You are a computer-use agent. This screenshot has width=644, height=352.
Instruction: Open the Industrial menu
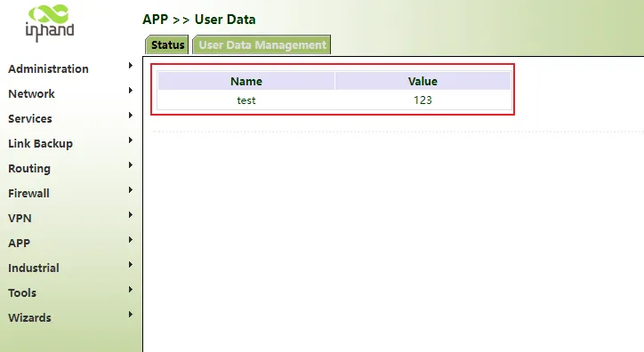coord(34,268)
